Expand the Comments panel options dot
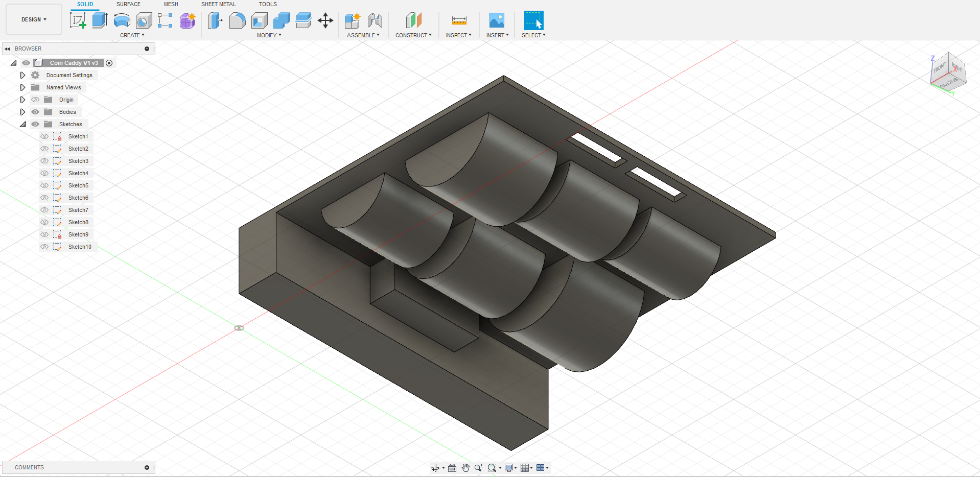Screen dimensions: 980x477 (147, 468)
